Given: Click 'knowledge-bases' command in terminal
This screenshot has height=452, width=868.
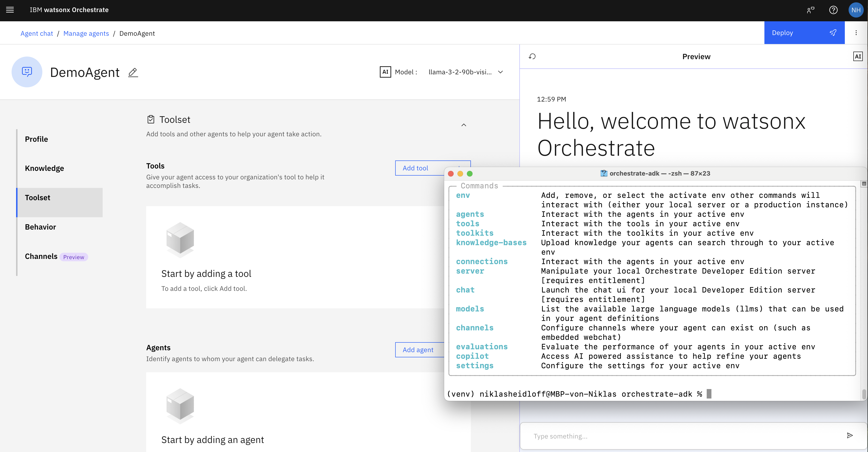Looking at the screenshot, I should (491, 242).
